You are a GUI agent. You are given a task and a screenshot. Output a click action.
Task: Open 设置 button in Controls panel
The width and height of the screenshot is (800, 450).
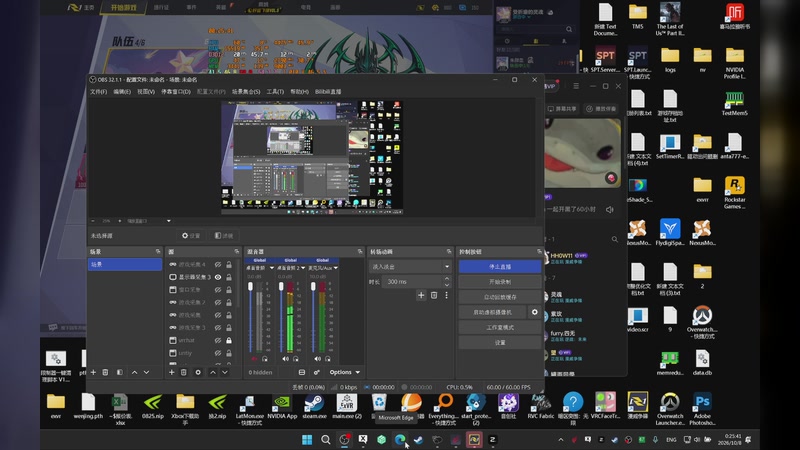pos(500,342)
